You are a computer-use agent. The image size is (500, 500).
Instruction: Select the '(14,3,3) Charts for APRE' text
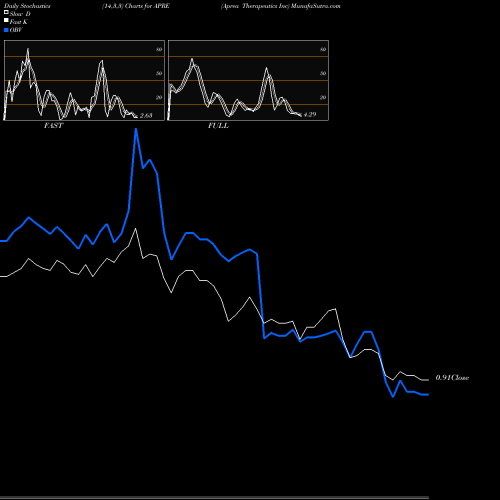click(x=136, y=6)
